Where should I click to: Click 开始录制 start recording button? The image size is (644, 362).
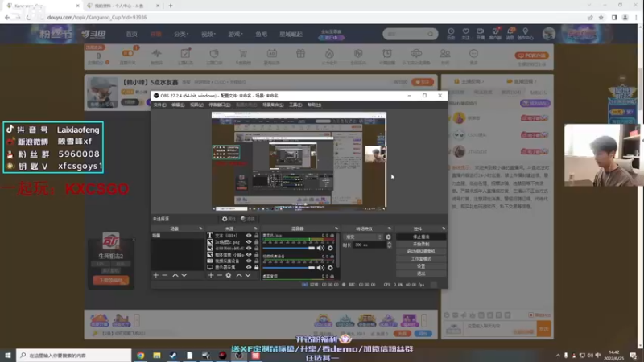[421, 245]
